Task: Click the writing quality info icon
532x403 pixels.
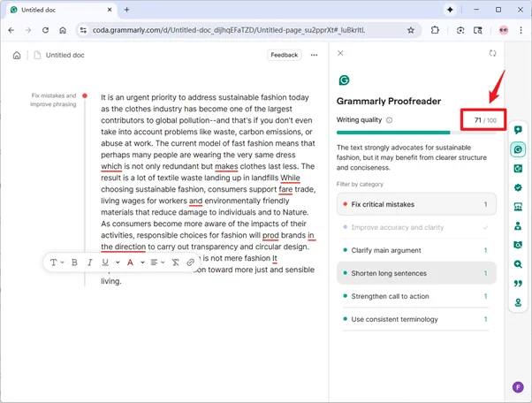Action: 390,120
